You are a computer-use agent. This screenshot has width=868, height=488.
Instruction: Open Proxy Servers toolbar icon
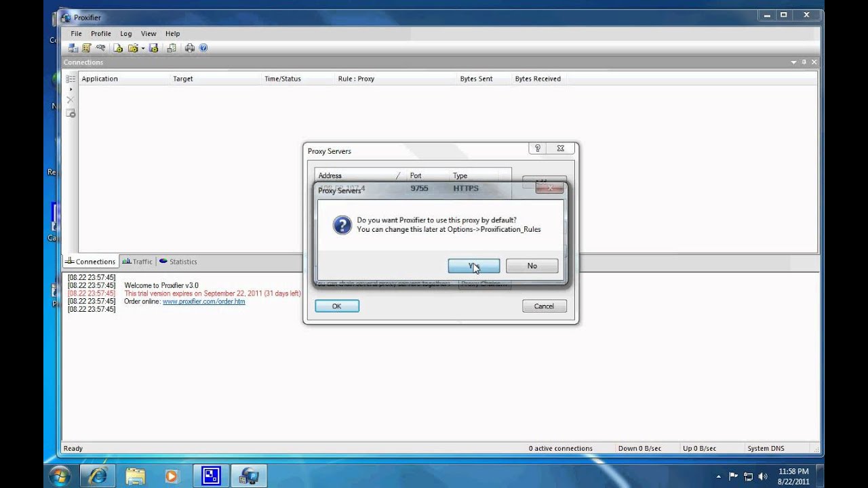click(x=73, y=48)
